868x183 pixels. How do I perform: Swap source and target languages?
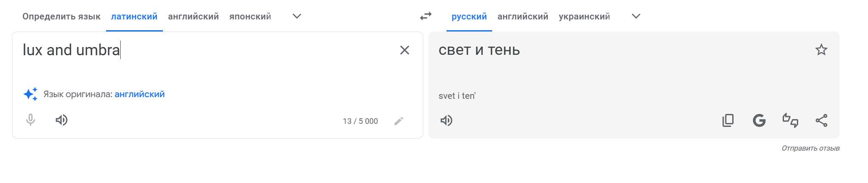[x=426, y=16]
